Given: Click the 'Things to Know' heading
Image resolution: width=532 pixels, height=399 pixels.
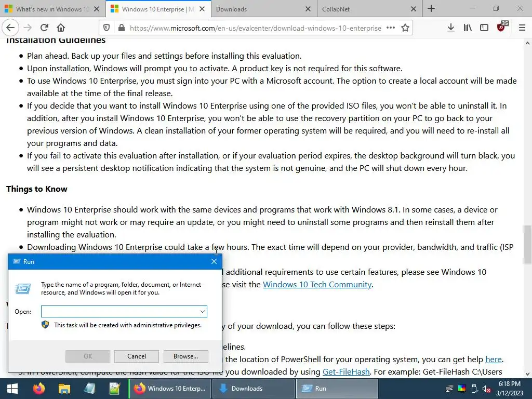Looking at the screenshot, I should pos(37,189).
